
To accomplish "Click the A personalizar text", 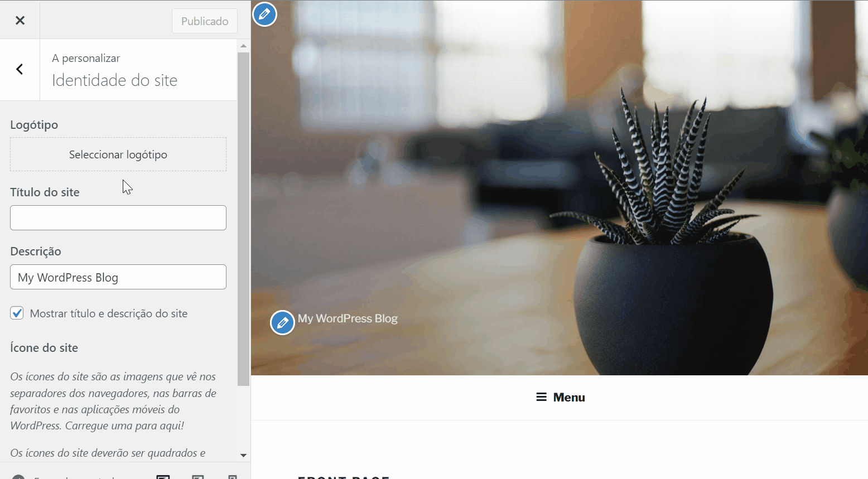I will pyautogui.click(x=86, y=58).
